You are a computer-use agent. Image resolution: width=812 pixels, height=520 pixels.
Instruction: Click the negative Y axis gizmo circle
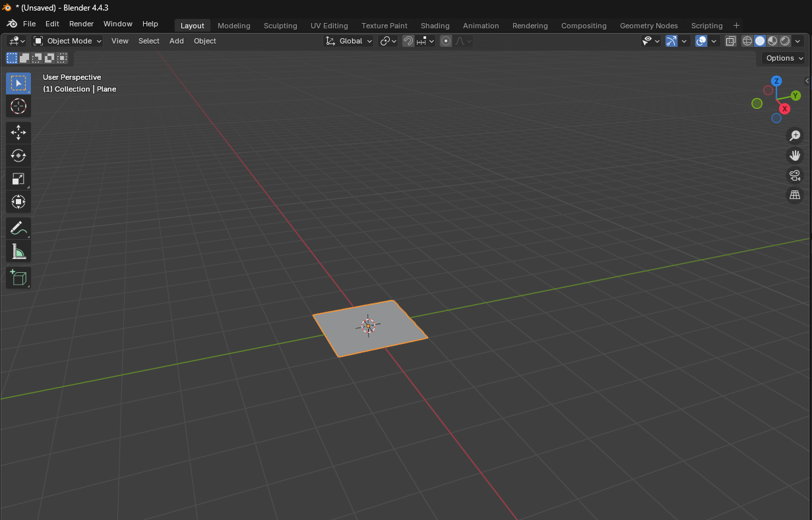coord(757,103)
